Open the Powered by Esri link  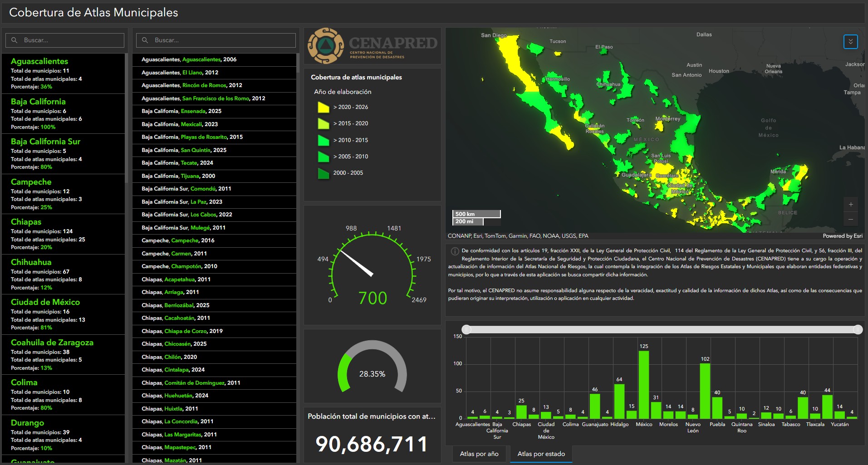click(x=843, y=236)
